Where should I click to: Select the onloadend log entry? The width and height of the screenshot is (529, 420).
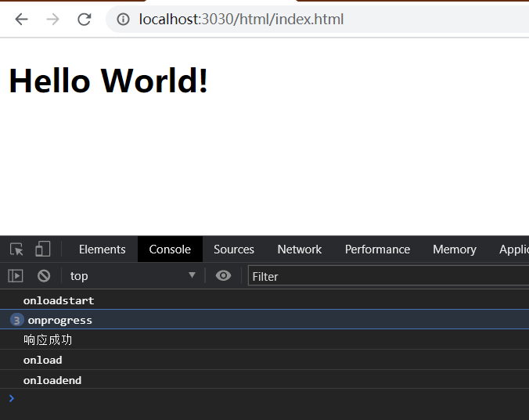pyautogui.click(x=264, y=379)
